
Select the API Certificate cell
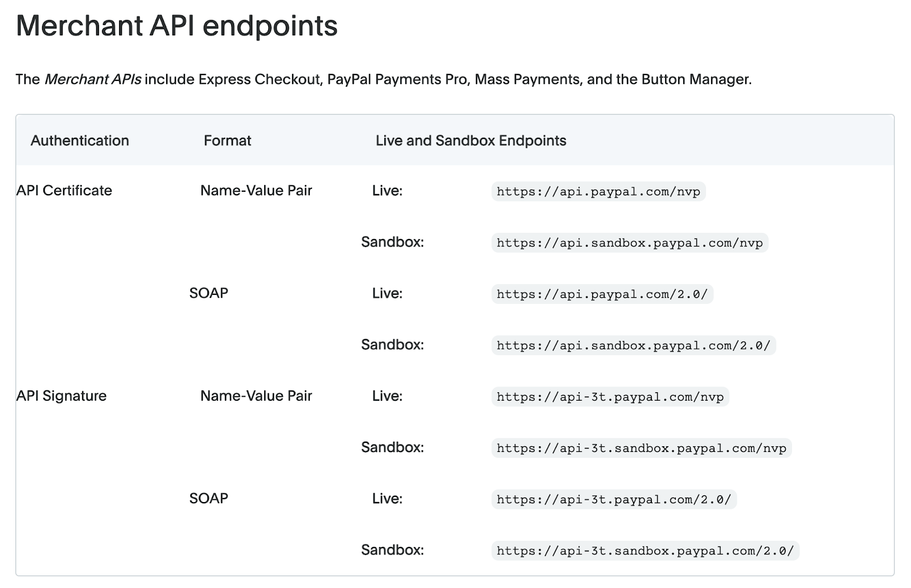pos(64,190)
